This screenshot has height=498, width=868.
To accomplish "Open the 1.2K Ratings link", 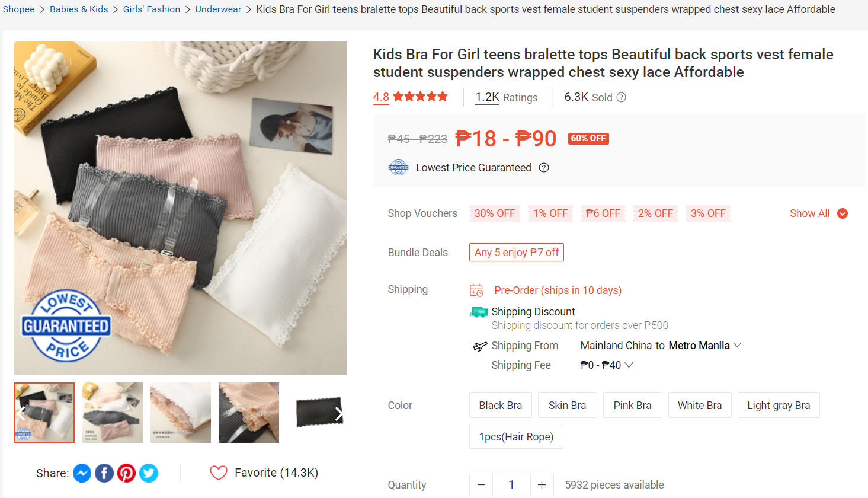I will [x=507, y=97].
